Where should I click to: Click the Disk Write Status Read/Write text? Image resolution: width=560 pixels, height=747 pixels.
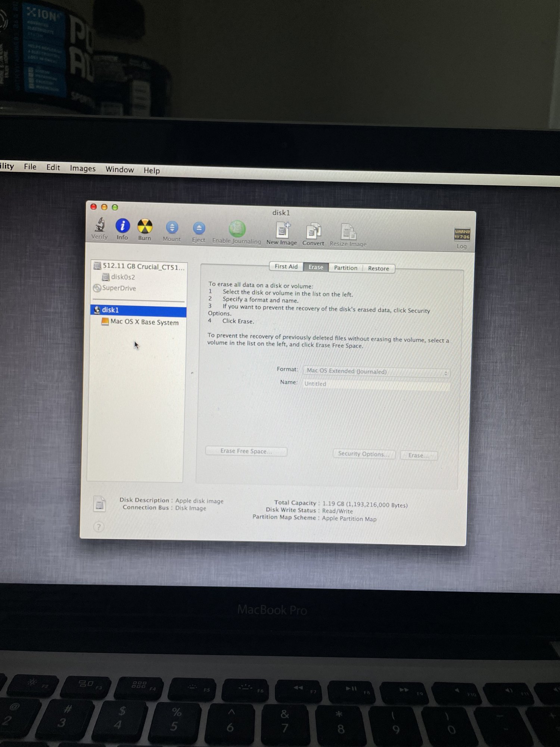[x=337, y=511]
